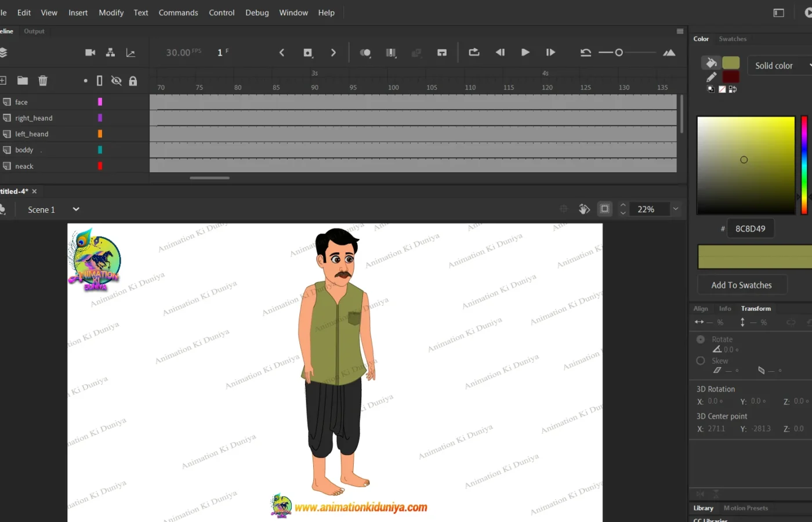Toggle the lock all layers icon
Screen dimensions: 812x522
point(133,81)
